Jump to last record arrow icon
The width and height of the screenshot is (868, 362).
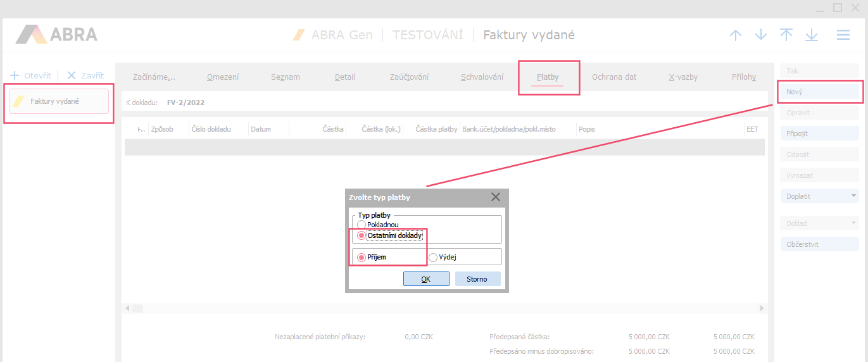coord(812,35)
